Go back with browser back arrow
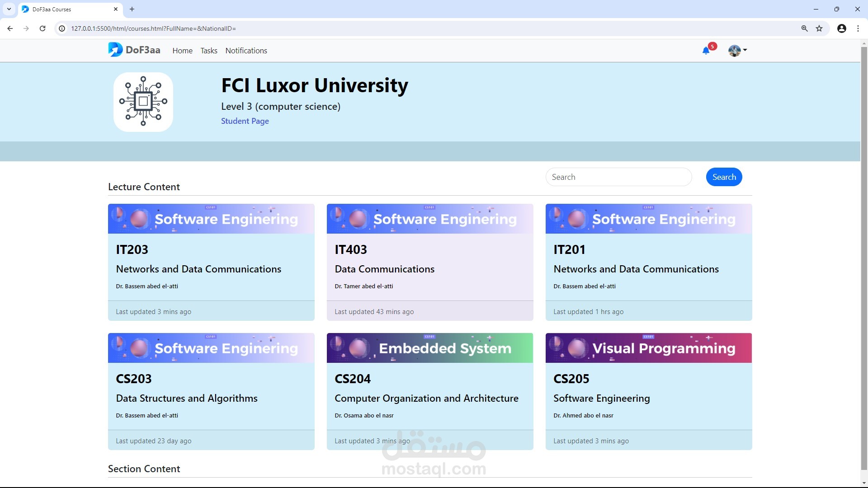 tap(10, 28)
